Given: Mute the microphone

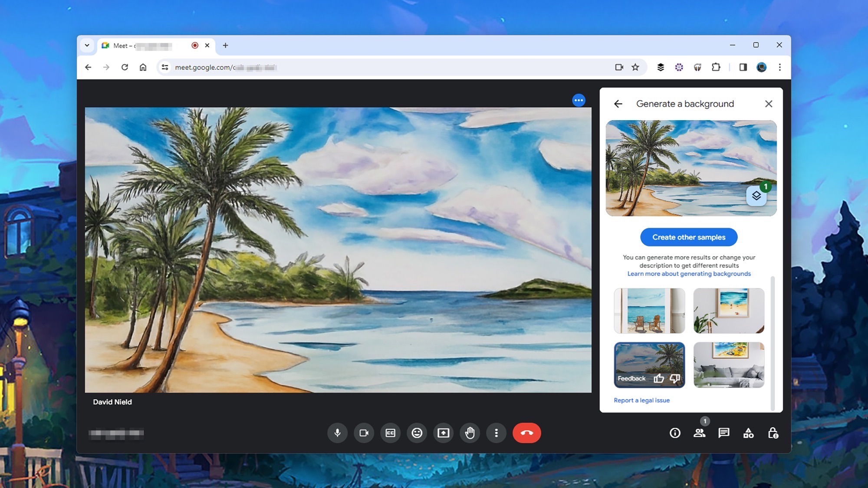Looking at the screenshot, I should [x=338, y=432].
